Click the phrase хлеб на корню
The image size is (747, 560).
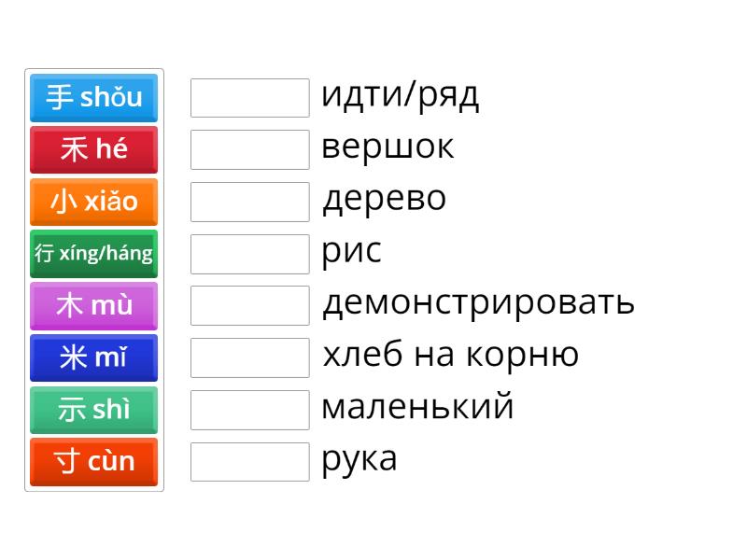pos(450,356)
